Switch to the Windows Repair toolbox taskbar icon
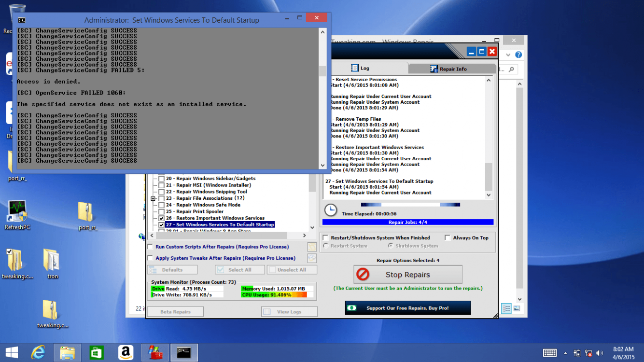 (x=155, y=353)
